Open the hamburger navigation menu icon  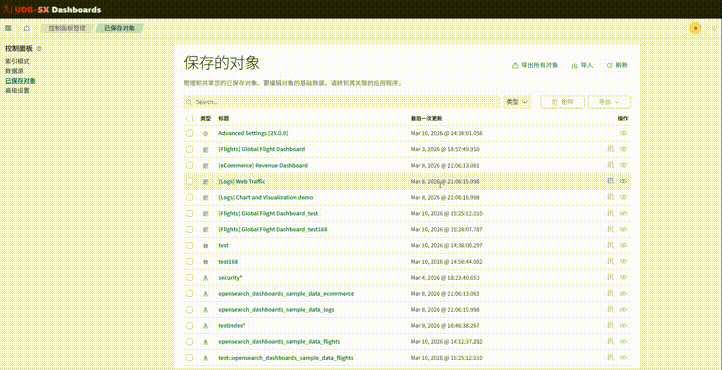tap(8, 28)
